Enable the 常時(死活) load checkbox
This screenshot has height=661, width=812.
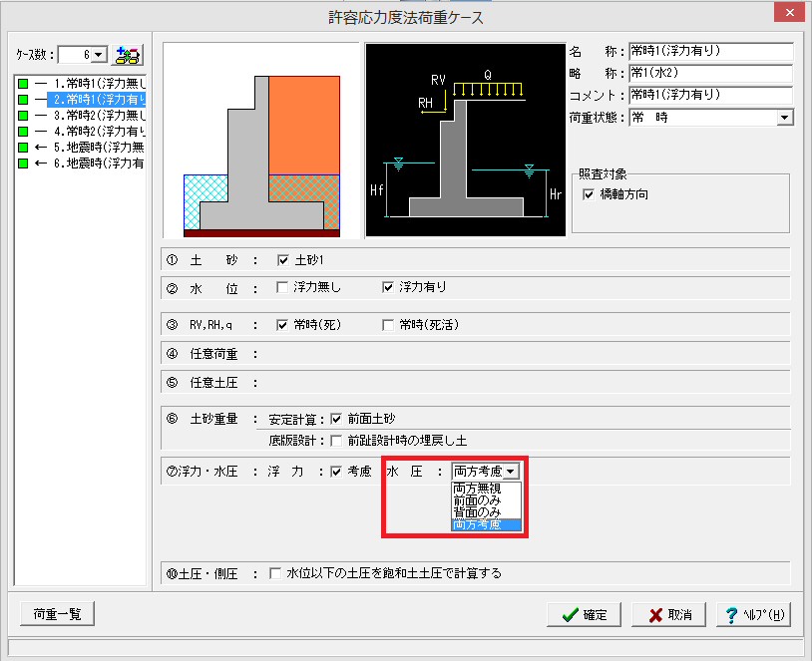click(x=388, y=325)
